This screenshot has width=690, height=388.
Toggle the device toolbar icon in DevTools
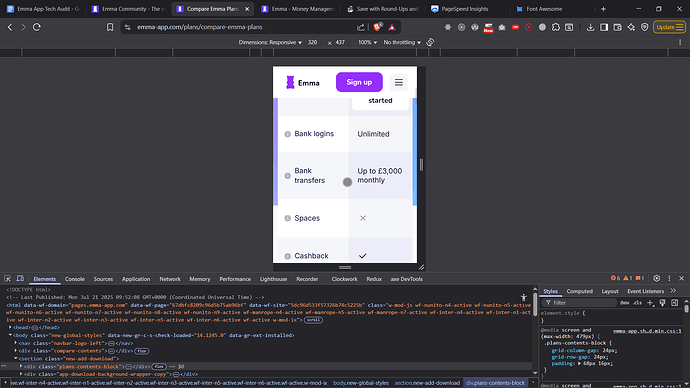click(20, 278)
